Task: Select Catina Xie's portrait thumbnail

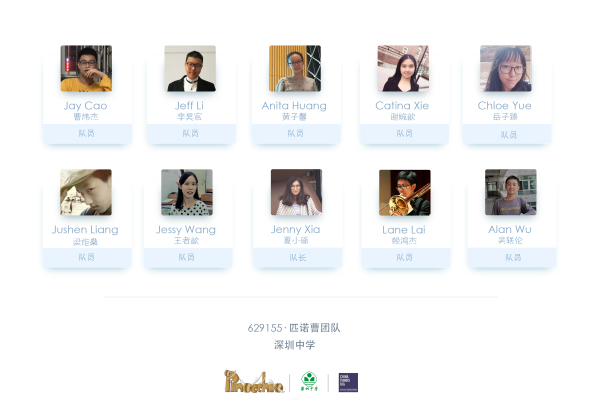Action: 403,68
